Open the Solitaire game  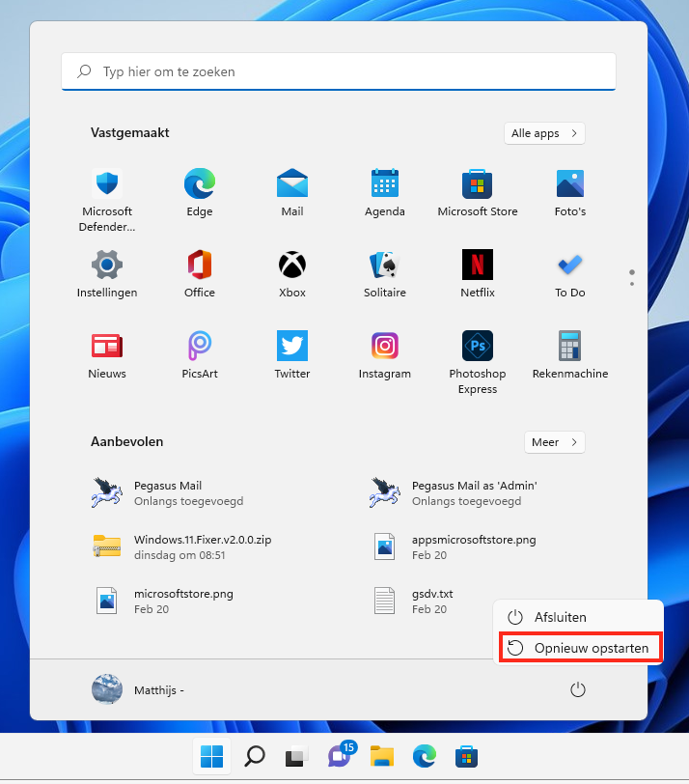click(x=385, y=272)
